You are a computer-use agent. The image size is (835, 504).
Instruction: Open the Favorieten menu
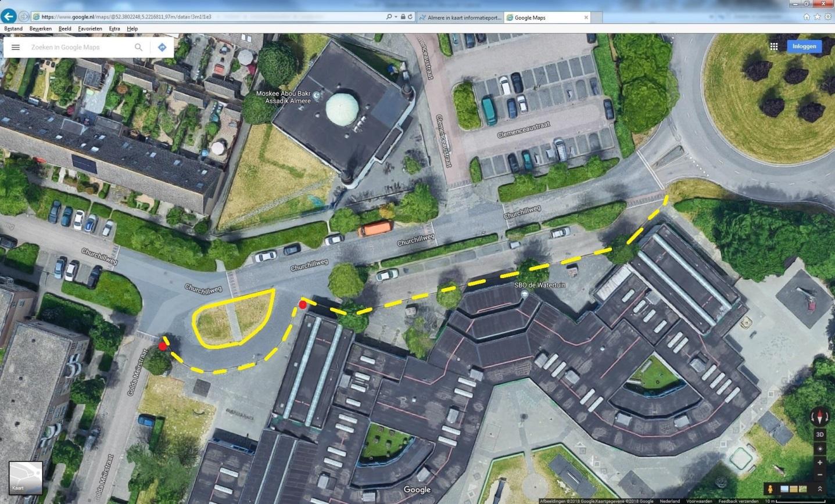(90, 28)
